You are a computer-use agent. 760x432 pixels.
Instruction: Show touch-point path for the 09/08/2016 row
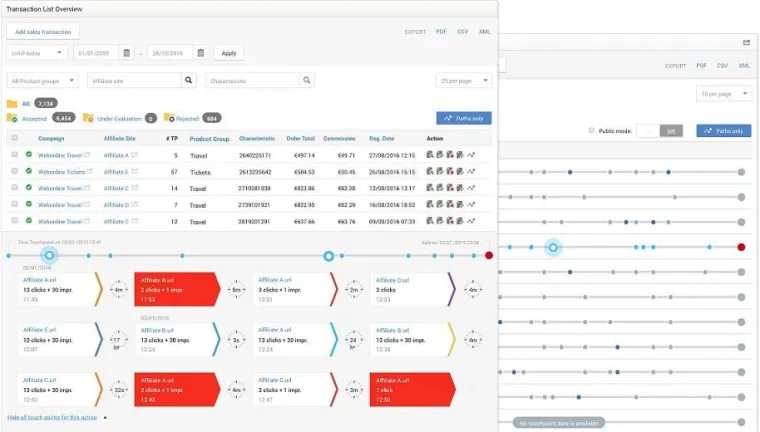point(471,221)
